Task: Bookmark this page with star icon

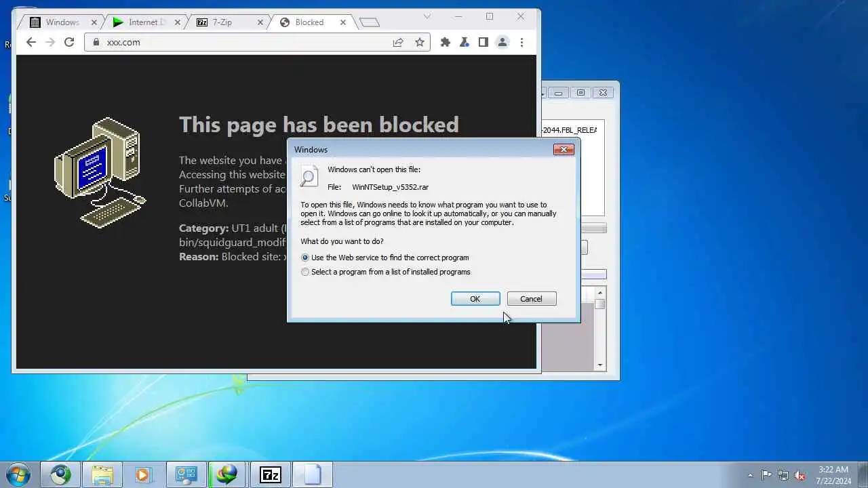Action: (420, 42)
